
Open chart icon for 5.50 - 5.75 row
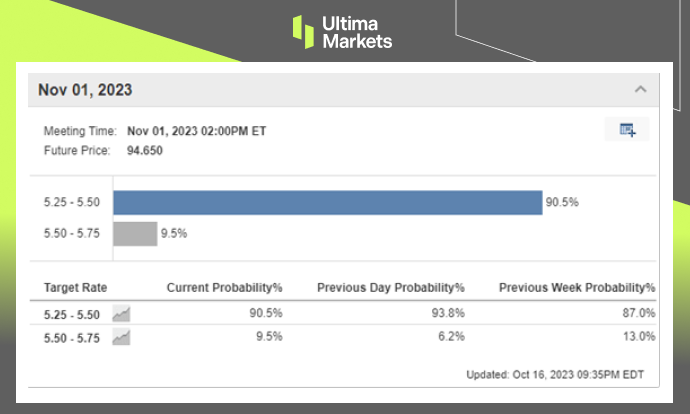point(121,337)
